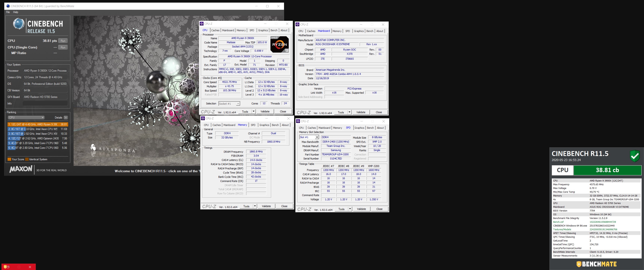
Task: Click the brown Identical System legend swatch
Action: (27, 159)
